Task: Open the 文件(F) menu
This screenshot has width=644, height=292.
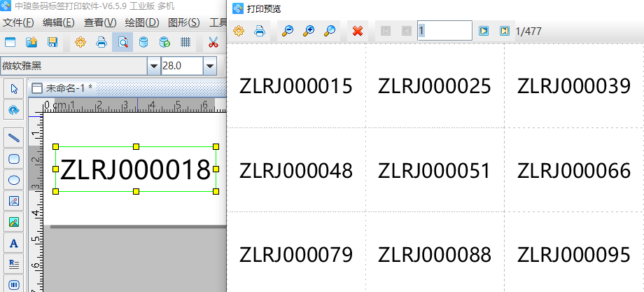Action: coord(19,22)
